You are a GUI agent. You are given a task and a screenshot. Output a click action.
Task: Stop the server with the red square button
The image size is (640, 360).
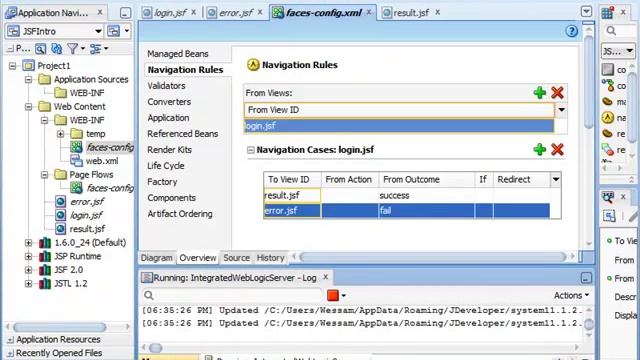[333, 295]
